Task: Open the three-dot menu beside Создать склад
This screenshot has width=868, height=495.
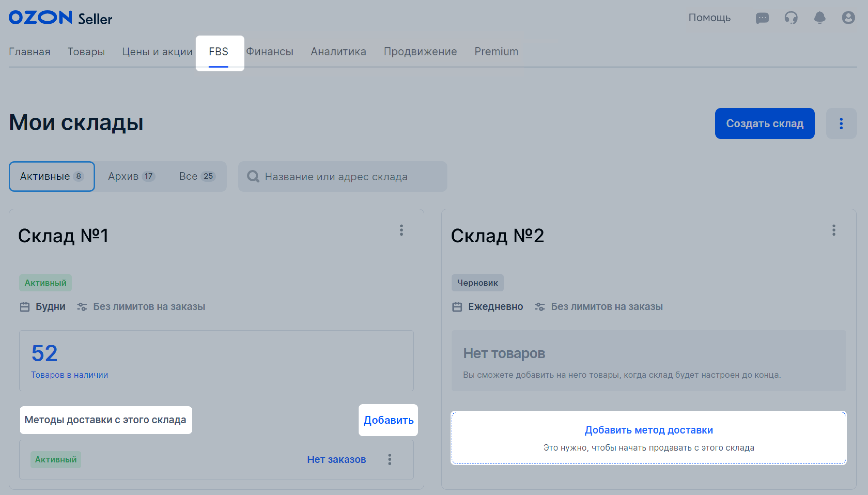Action: (841, 123)
